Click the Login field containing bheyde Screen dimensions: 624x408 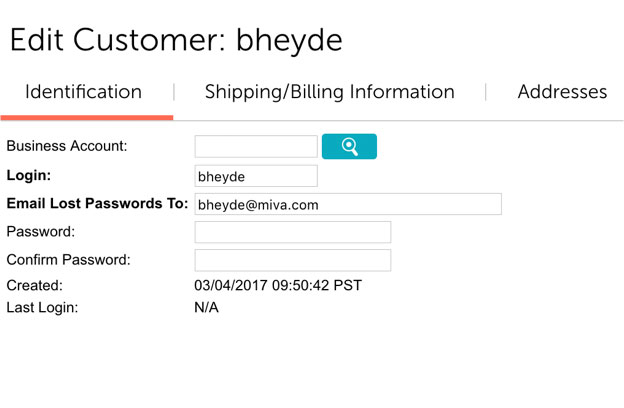point(256,176)
